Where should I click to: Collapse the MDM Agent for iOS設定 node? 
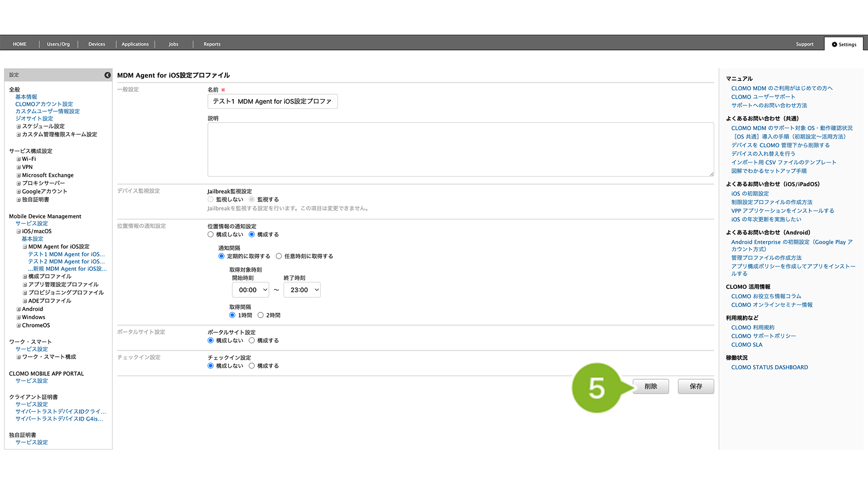click(25, 247)
